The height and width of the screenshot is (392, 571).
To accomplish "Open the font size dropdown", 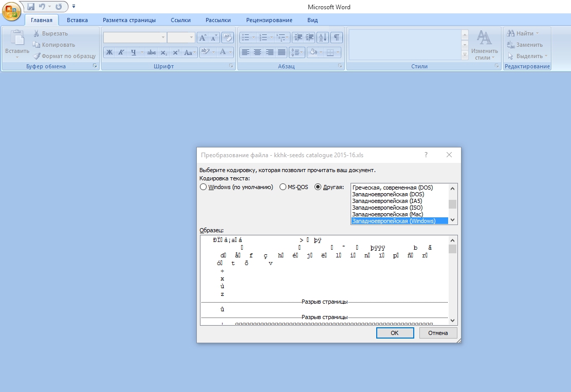I will 191,37.
